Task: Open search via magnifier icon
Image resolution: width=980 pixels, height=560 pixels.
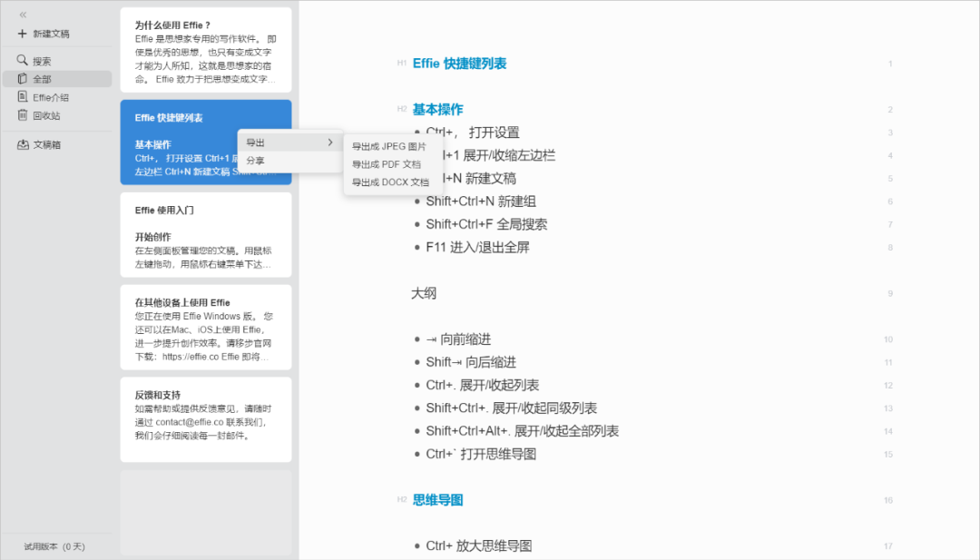Action: click(x=22, y=60)
